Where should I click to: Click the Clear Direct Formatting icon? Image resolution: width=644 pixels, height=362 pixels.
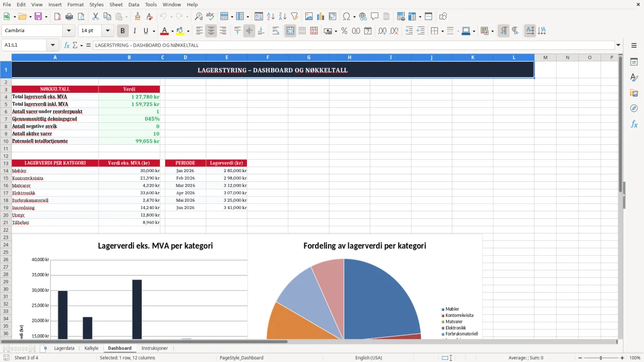click(149, 17)
